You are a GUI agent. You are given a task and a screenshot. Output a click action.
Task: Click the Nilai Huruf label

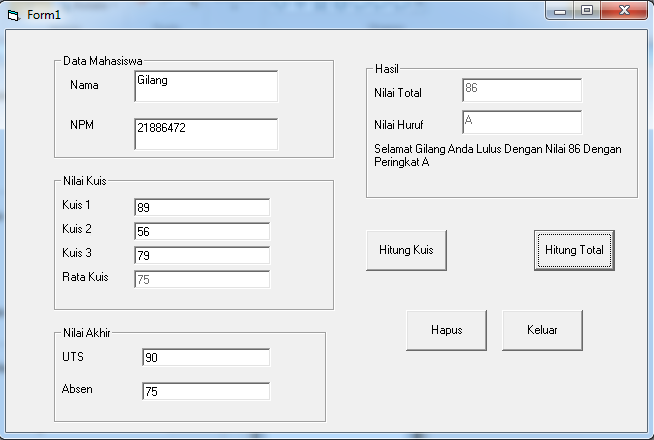[x=398, y=125]
